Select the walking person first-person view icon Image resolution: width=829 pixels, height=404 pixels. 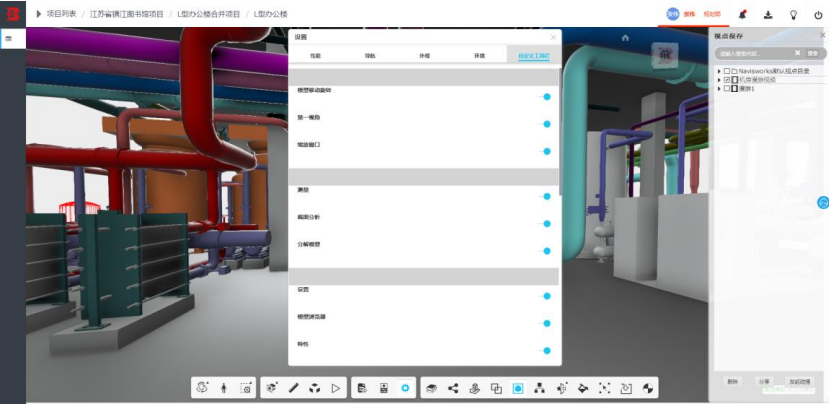pos(224,388)
